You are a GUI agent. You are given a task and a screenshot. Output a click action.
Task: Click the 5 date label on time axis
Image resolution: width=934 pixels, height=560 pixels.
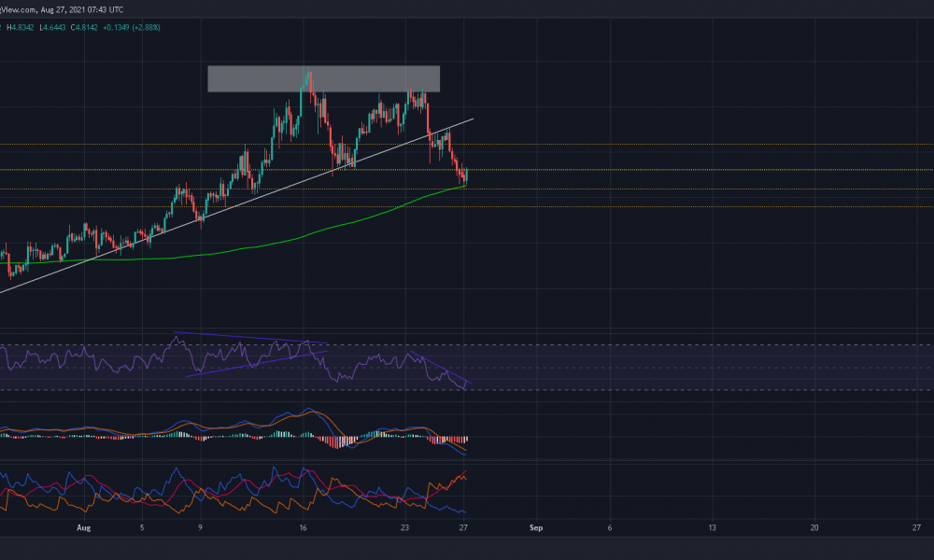click(142, 527)
